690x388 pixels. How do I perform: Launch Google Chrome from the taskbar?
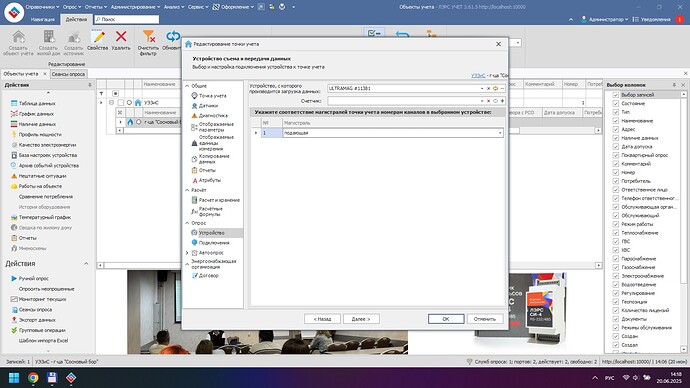pyautogui.click(x=33, y=378)
